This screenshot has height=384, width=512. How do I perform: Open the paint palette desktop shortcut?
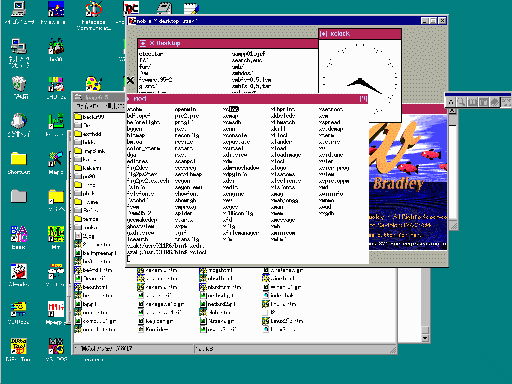pyautogui.click(x=94, y=84)
